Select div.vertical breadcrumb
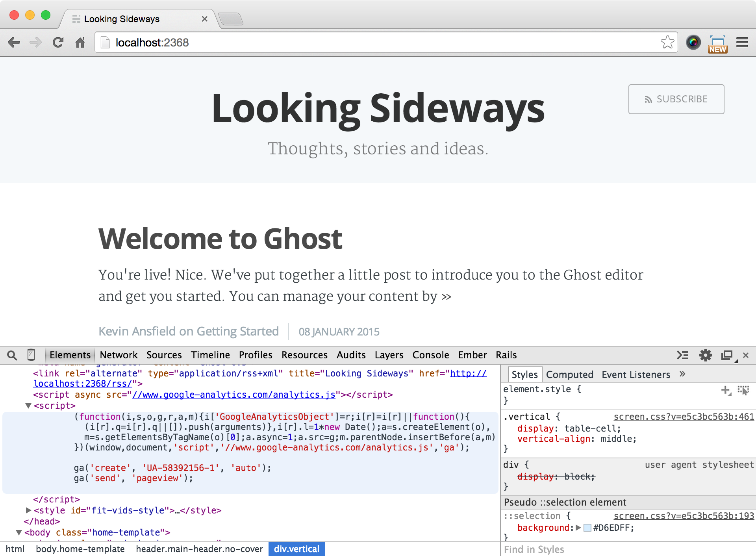The image size is (756, 556). coord(296,549)
